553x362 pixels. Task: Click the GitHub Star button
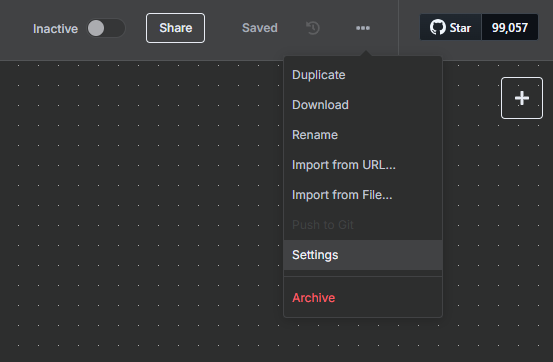tap(450, 27)
